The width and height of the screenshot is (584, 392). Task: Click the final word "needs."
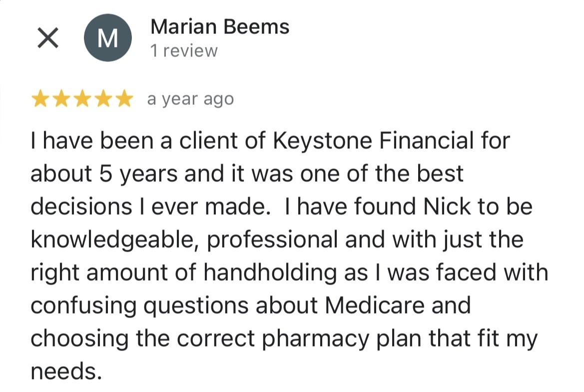63,371
